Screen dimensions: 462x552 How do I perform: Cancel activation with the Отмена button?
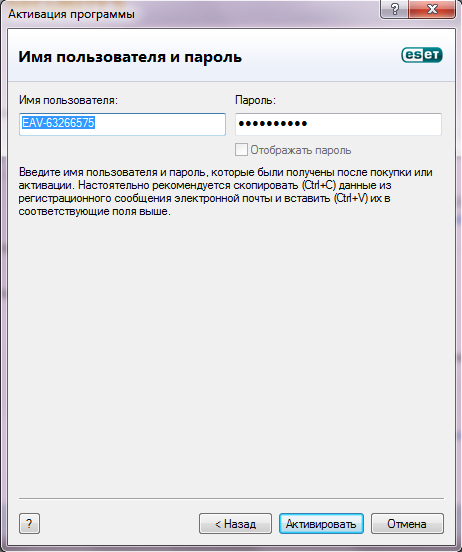click(x=407, y=523)
